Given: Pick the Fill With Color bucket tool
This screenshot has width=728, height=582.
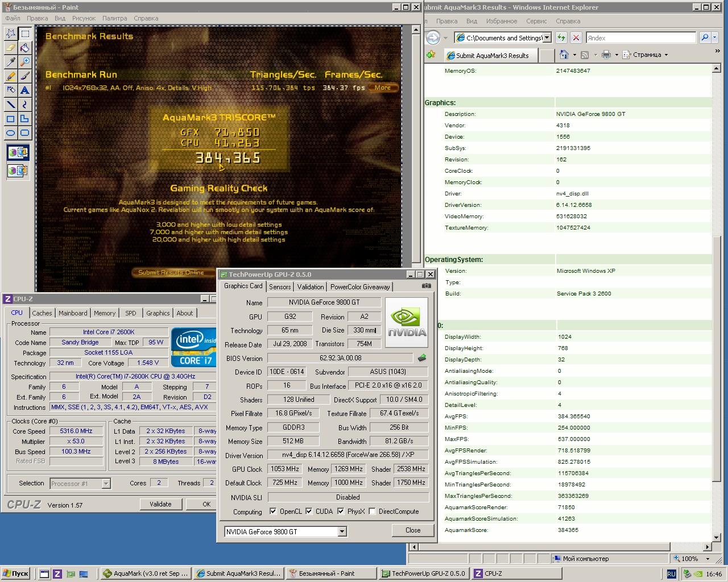Looking at the screenshot, I should (x=24, y=48).
